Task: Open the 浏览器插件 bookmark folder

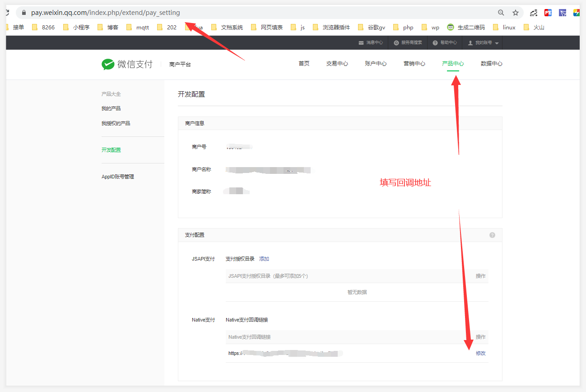Action: (331, 27)
